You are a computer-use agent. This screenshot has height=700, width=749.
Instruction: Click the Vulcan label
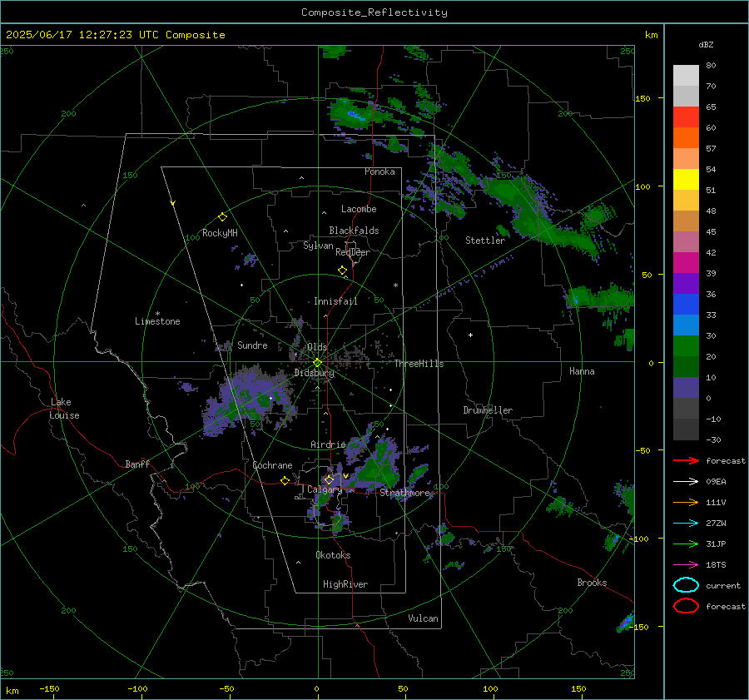[x=424, y=618]
